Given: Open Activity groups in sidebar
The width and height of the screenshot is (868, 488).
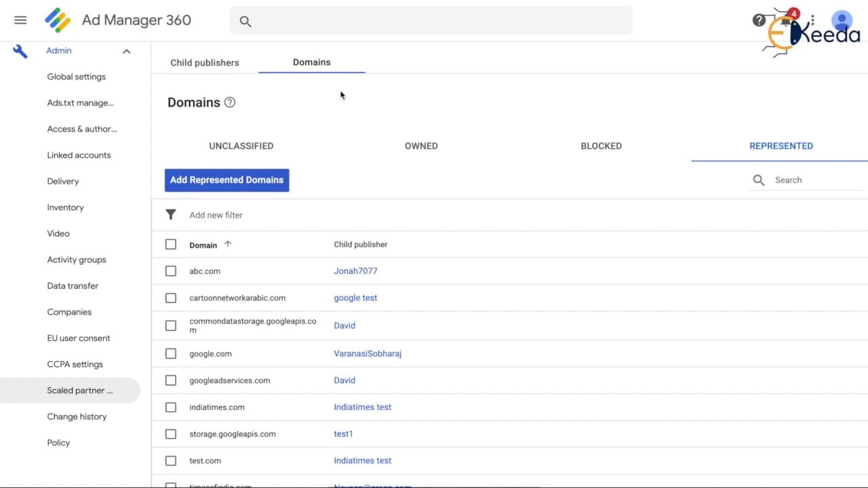Looking at the screenshot, I should (x=77, y=260).
